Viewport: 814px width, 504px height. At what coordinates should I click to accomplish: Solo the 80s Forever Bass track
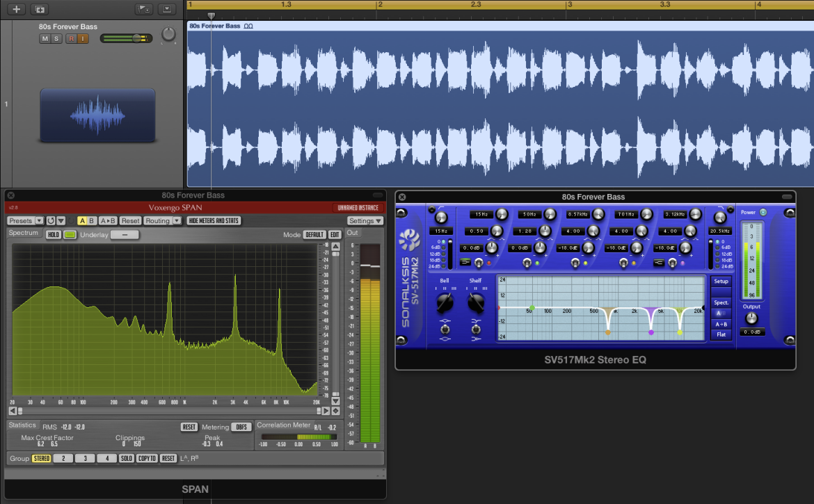[56, 39]
